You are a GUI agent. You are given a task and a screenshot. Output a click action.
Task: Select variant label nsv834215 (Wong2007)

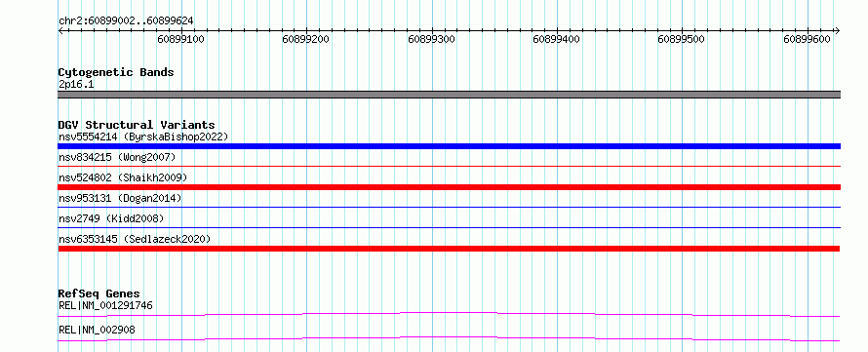click(117, 158)
